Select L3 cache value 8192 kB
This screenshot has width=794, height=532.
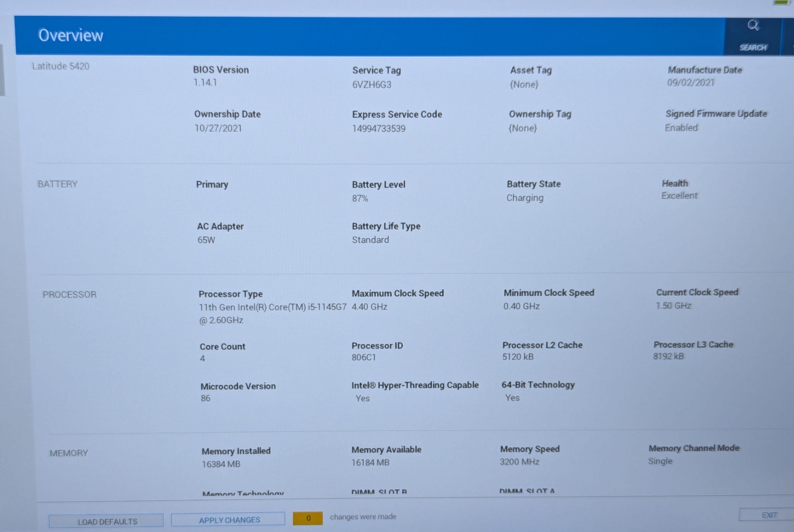668,356
